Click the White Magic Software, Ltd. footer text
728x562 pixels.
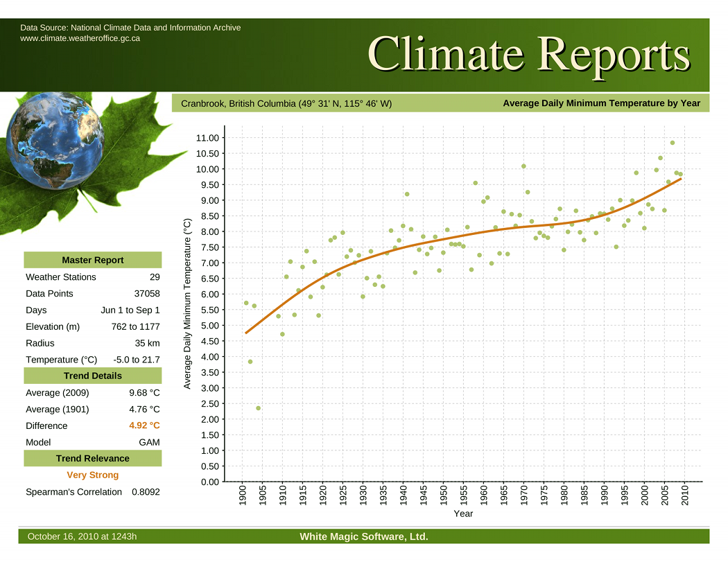(x=364, y=537)
